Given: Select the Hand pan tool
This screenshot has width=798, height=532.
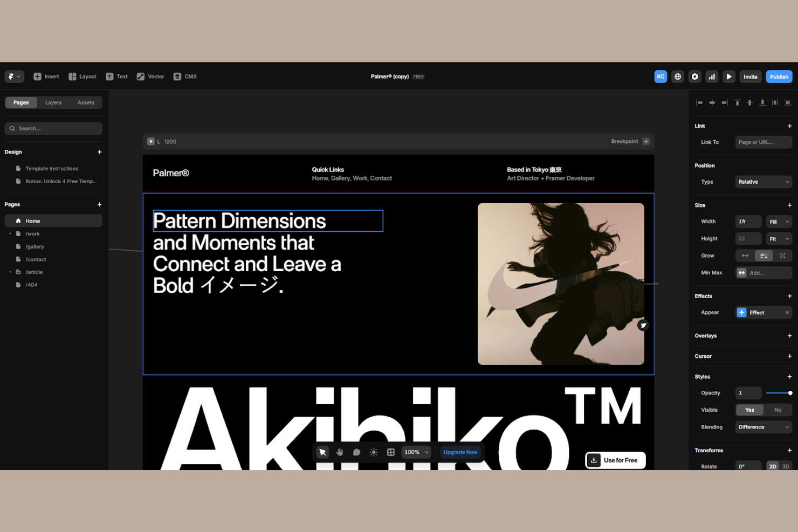Looking at the screenshot, I should tap(339, 452).
